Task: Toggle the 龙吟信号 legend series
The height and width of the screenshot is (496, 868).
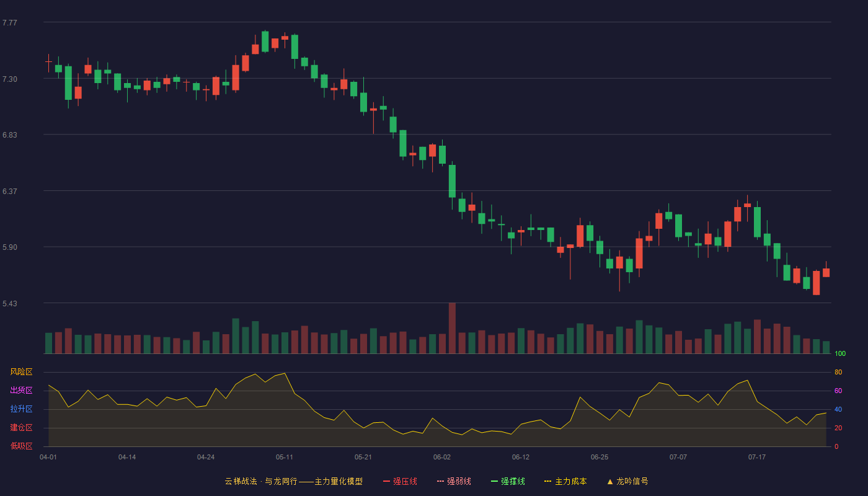Action: (x=627, y=481)
